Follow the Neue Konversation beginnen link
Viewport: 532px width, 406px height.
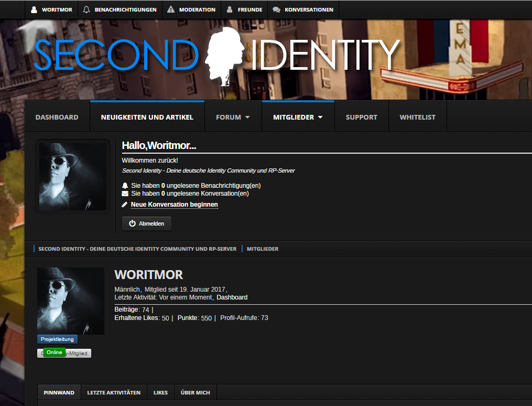175,205
